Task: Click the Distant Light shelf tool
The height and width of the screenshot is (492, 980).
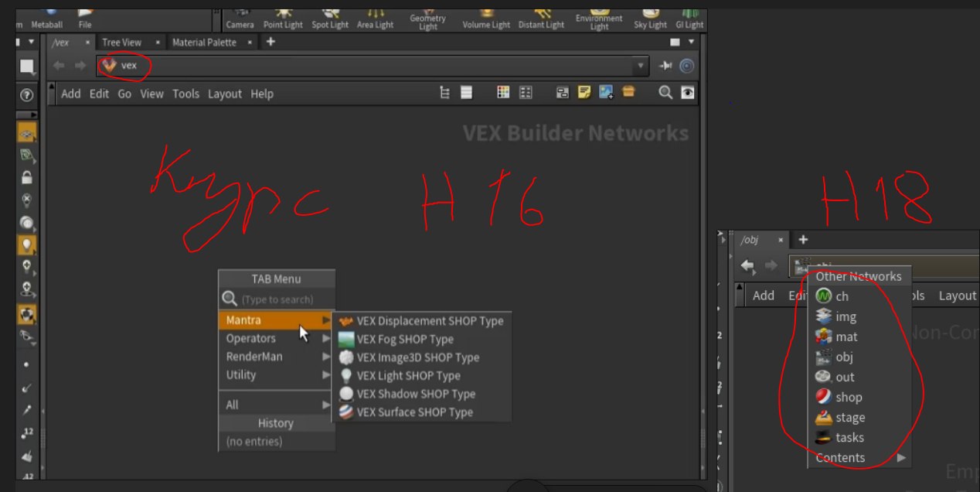Action: [x=541, y=19]
